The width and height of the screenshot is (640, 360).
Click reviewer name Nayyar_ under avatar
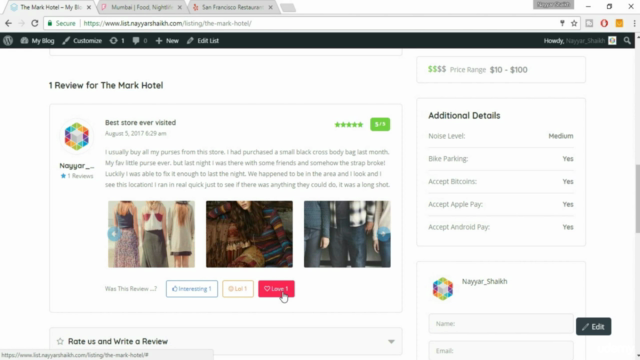77,166
